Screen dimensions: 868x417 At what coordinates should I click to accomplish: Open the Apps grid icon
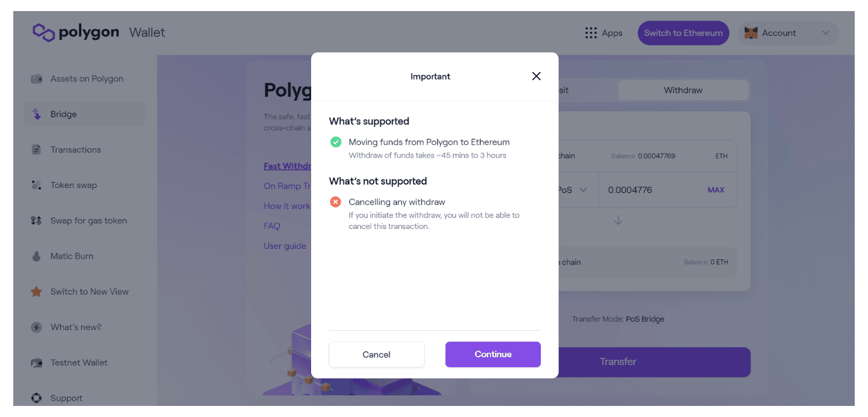click(x=591, y=33)
